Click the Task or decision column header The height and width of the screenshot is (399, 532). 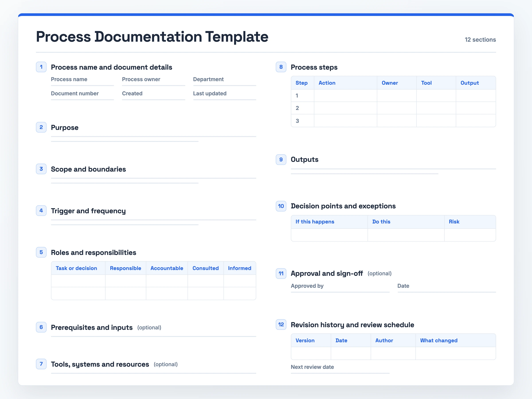pyautogui.click(x=78, y=268)
